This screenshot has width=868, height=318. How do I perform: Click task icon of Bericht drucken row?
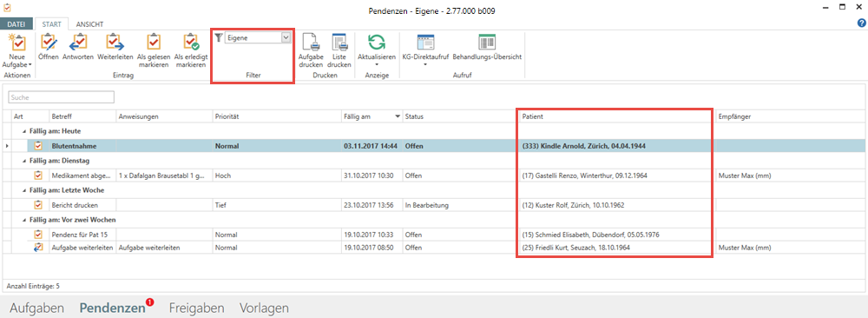pyautogui.click(x=37, y=205)
